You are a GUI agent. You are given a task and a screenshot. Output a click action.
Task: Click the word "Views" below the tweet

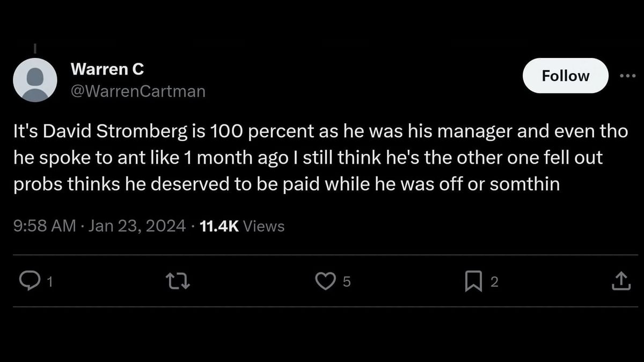pos(264,226)
